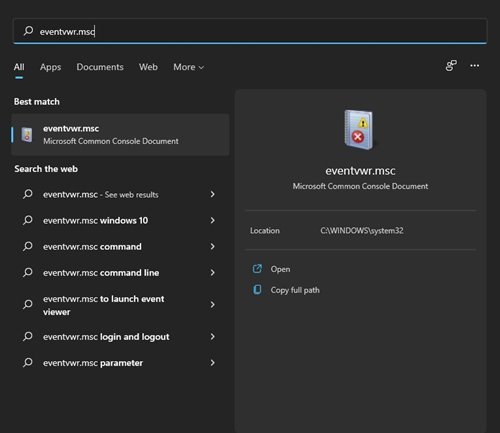Screen dimensions: 500x433
Task: Copy full path of eventvwr.msc
Action: (x=295, y=290)
